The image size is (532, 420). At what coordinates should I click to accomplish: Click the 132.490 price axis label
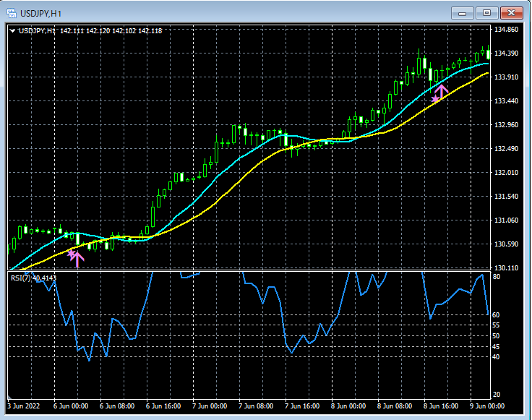[507, 149]
